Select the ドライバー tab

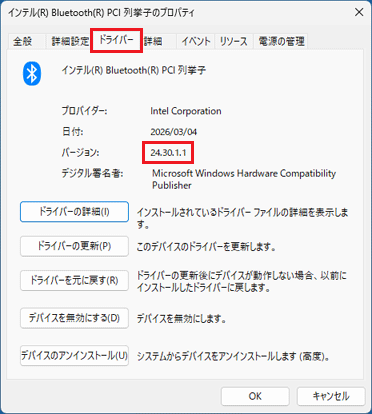[116, 40]
